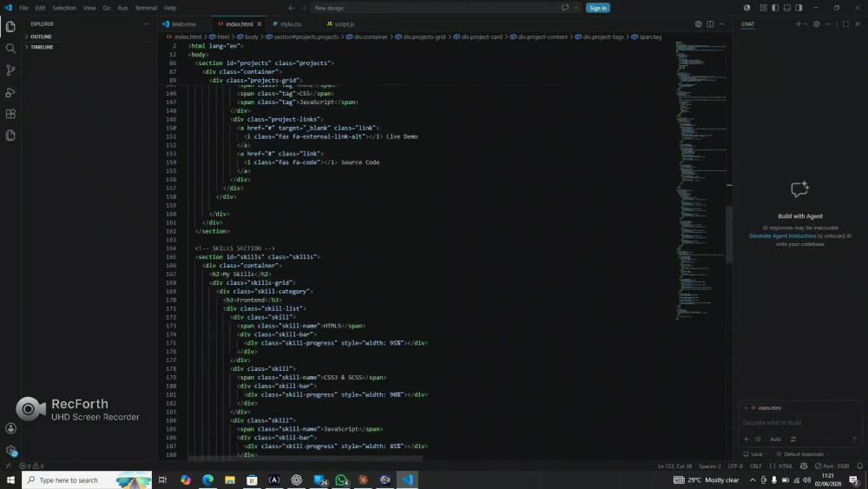Open notifications bell in status bar
The width and height of the screenshot is (868, 489).
(x=859, y=466)
